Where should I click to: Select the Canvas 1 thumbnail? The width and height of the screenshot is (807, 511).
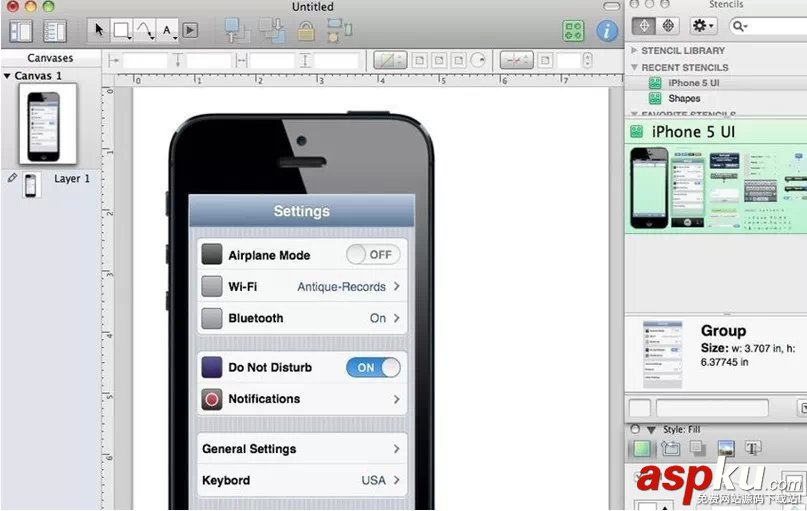point(47,124)
